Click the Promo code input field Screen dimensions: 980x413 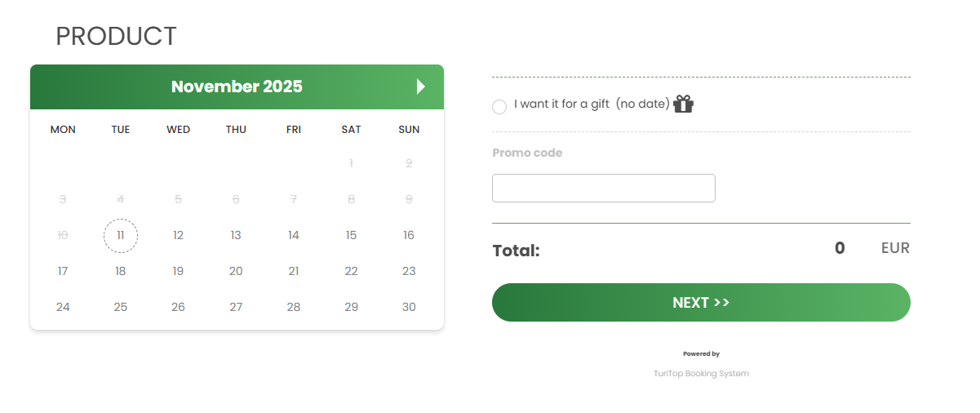tap(603, 188)
